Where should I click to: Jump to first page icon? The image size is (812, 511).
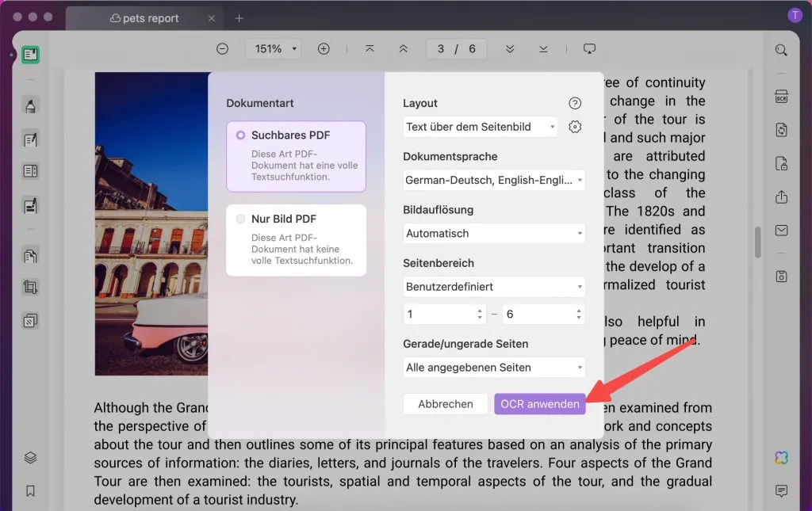370,48
